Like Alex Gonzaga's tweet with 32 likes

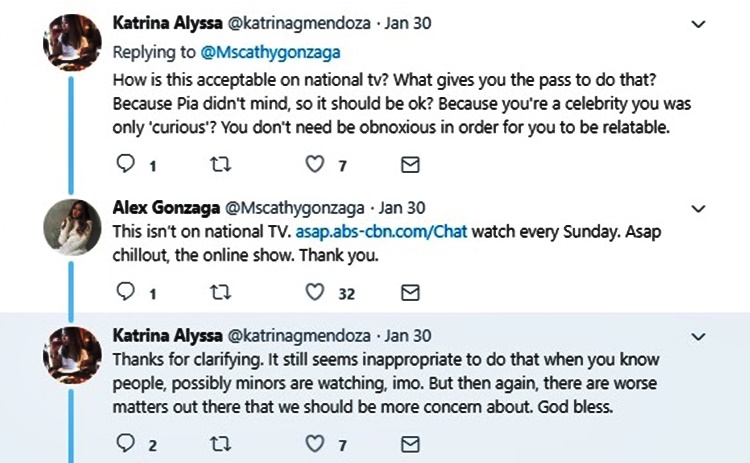tap(314, 292)
